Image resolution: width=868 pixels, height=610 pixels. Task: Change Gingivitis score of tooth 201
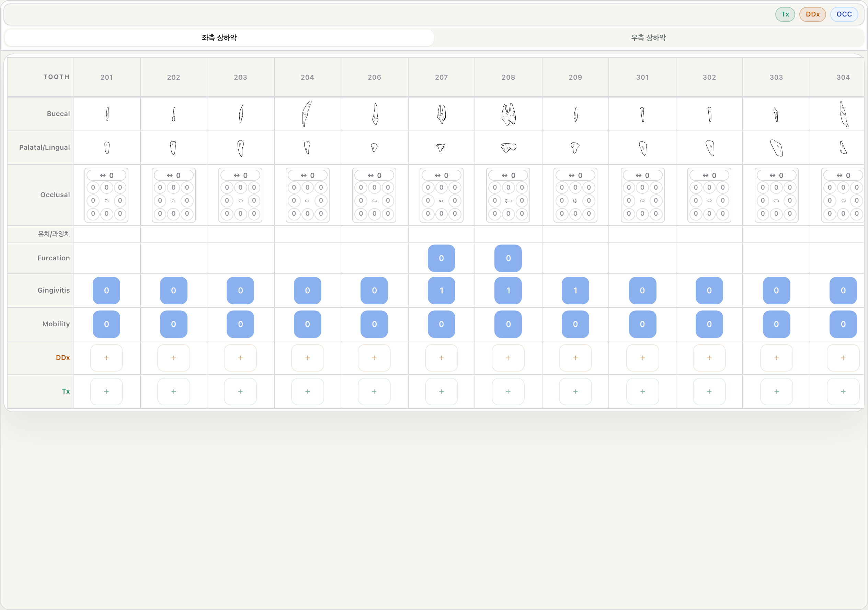(x=106, y=291)
